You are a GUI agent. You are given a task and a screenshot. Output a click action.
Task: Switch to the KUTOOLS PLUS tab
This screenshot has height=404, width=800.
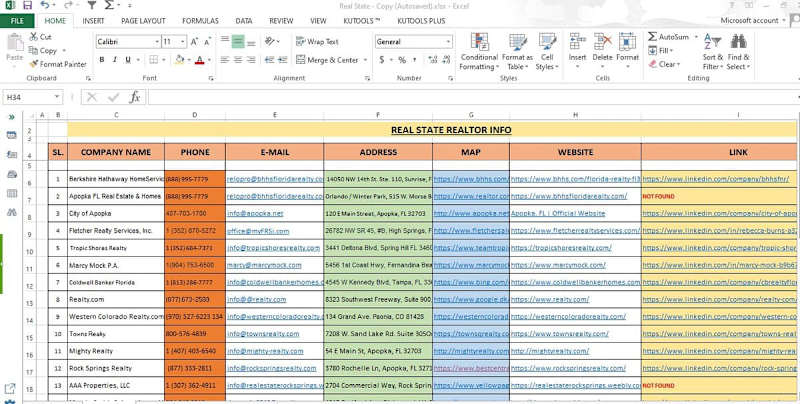point(421,21)
